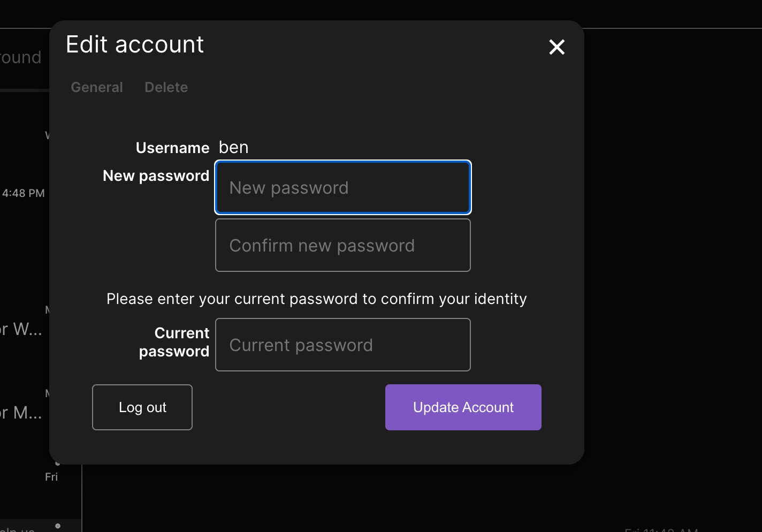The image size is (762, 532).
Task: Click the bold Username label
Action: 172,148
